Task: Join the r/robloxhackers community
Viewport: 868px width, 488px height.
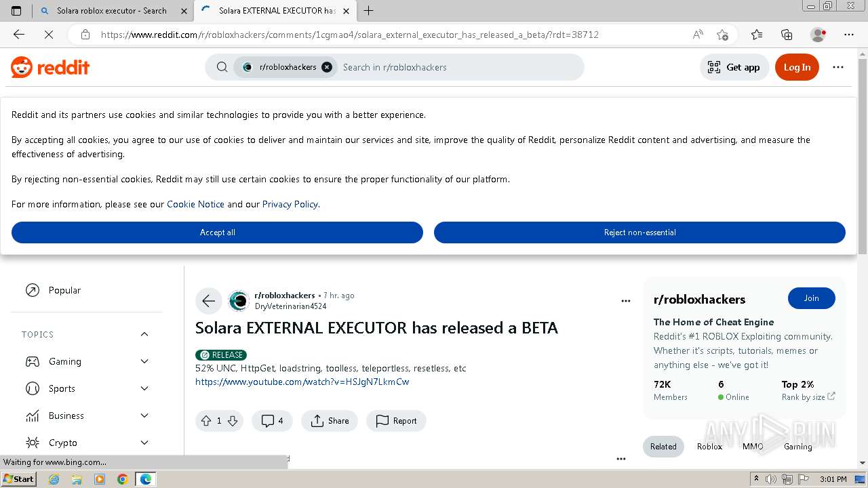Action: pyautogui.click(x=811, y=298)
